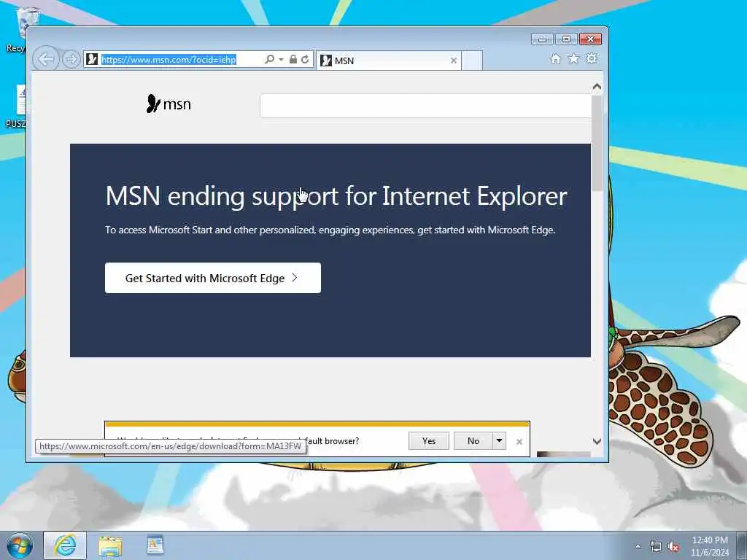Show hidden tray icons arrow
747x560 pixels.
click(638, 547)
